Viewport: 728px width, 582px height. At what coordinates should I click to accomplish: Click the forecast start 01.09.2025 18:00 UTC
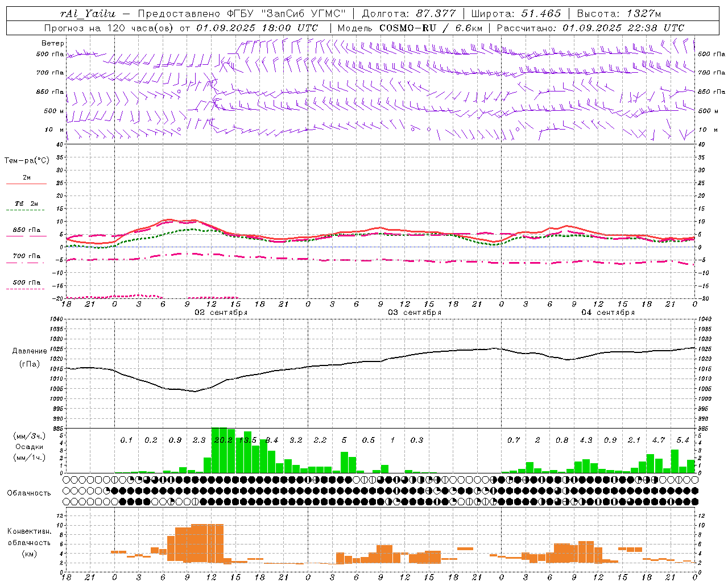coord(257,28)
